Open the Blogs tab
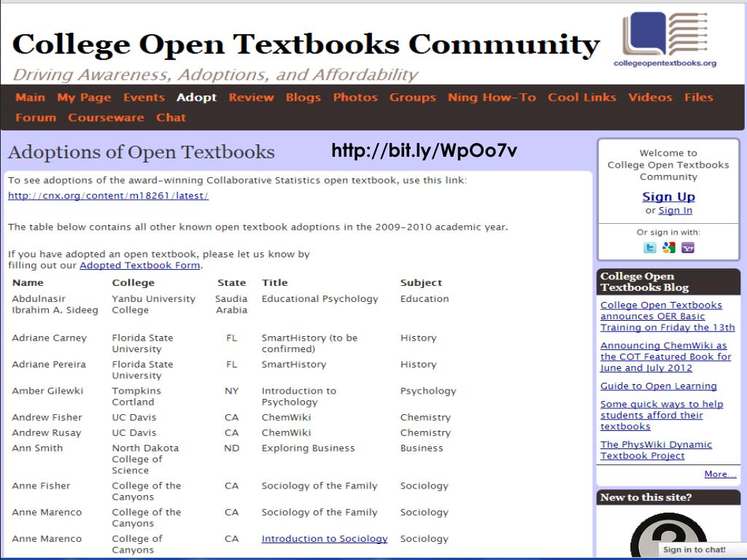Viewport: 747px width, 560px height. point(303,98)
